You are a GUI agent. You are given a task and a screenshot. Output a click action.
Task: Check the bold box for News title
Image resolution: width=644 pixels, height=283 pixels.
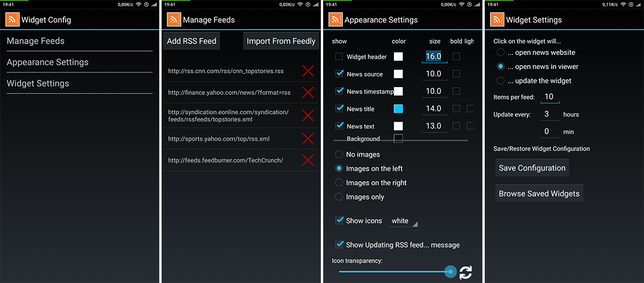coord(456,109)
